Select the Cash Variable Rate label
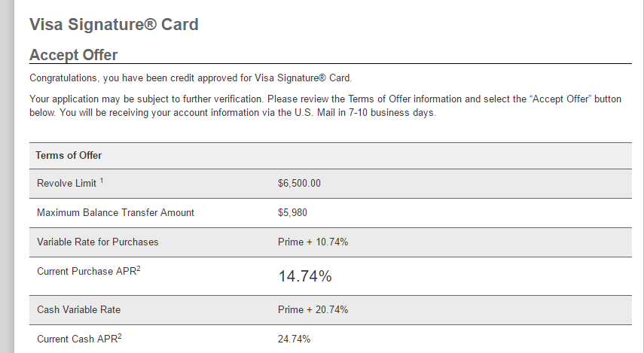Image resolution: width=644 pixels, height=353 pixels. tap(78, 310)
